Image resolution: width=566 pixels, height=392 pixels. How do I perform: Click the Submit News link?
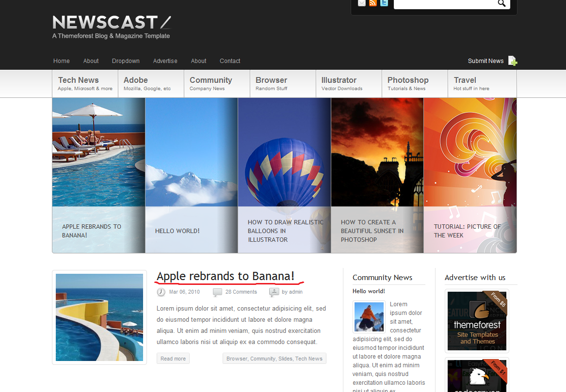tap(485, 61)
